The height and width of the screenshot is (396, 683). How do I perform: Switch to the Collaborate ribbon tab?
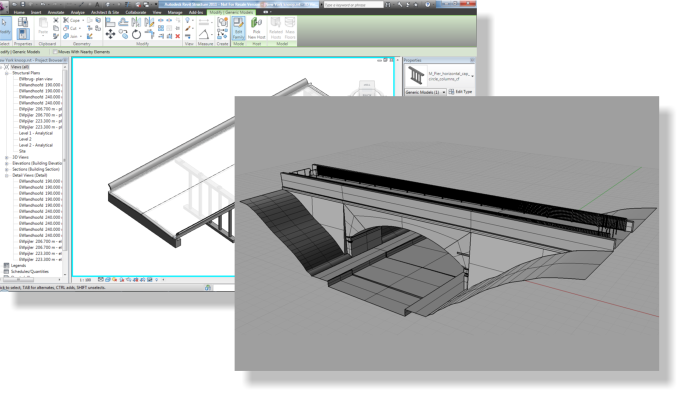click(136, 12)
